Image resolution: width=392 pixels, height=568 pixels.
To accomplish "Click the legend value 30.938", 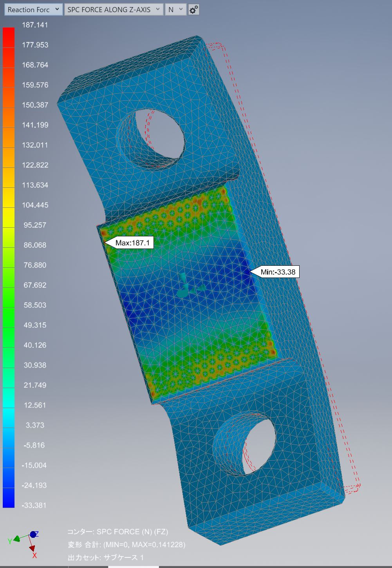I will coord(35,365).
